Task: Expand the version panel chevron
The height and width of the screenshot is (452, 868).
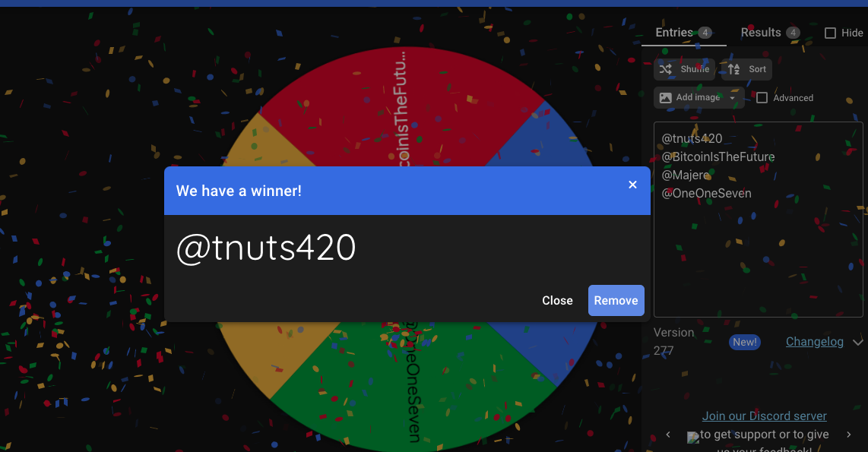Action: pyautogui.click(x=858, y=342)
